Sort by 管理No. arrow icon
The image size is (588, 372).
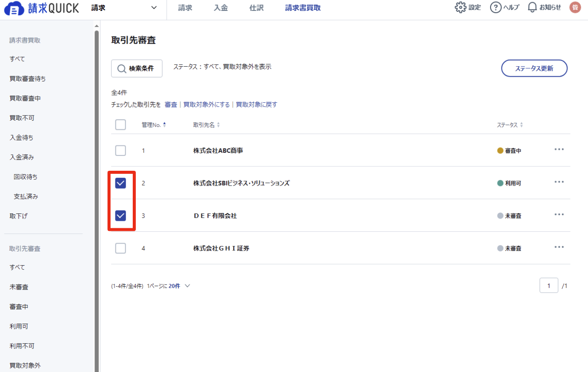click(x=165, y=125)
